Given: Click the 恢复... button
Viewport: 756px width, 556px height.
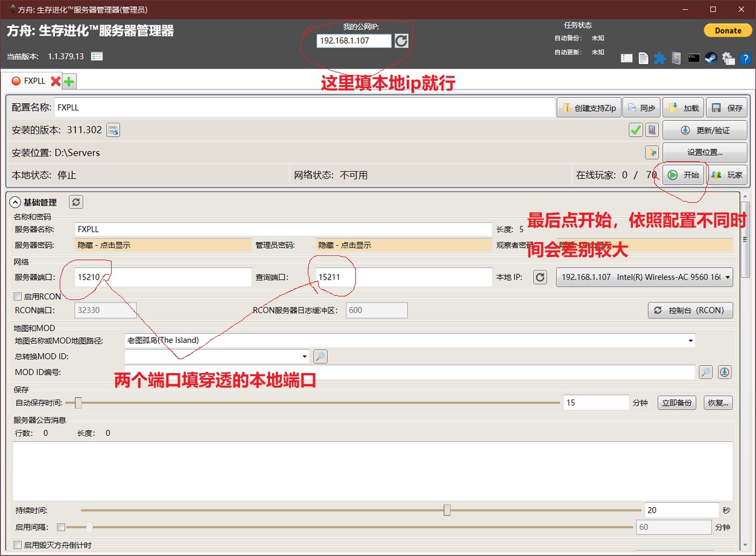Looking at the screenshot, I should coord(719,403).
